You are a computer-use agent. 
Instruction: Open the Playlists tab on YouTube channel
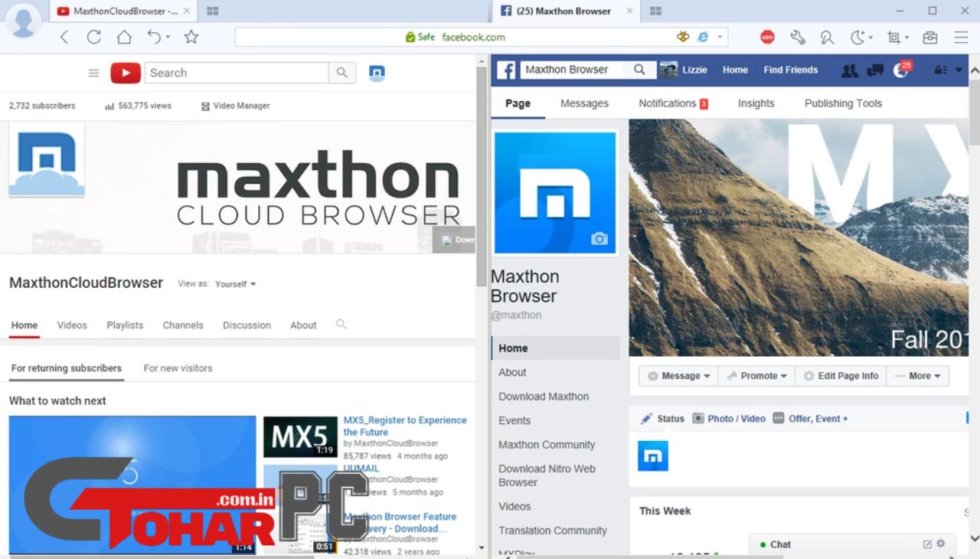coord(125,325)
